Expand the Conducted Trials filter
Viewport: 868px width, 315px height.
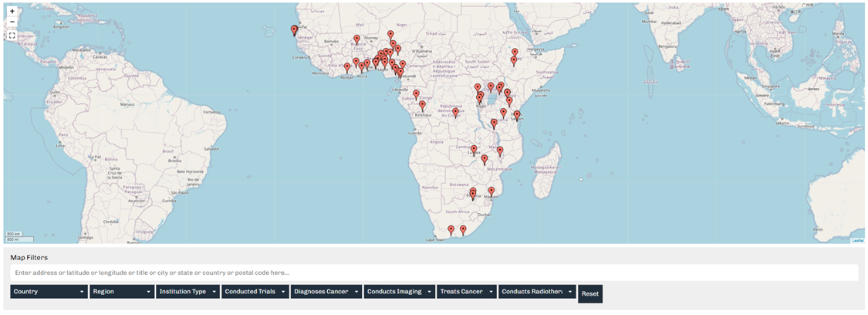point(255,292)
